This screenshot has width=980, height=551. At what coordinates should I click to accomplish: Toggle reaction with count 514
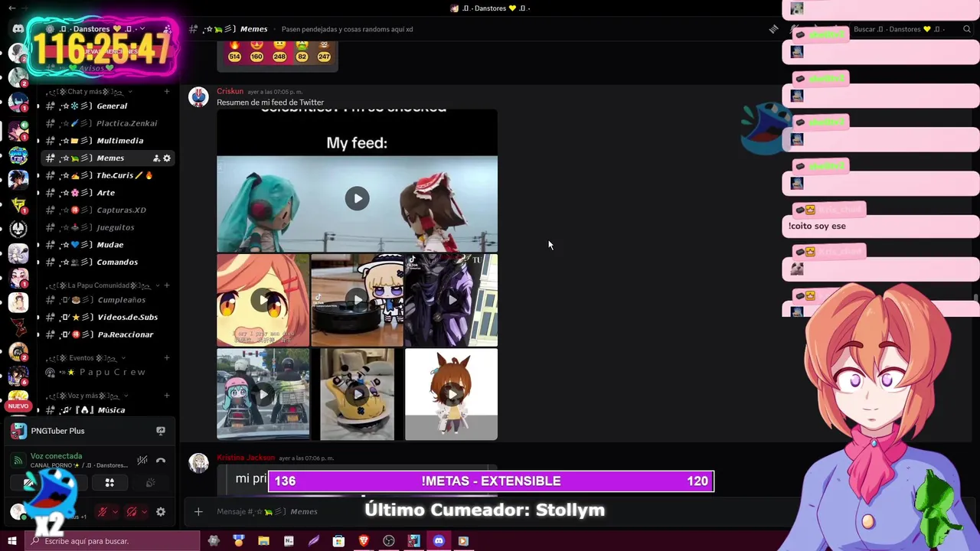[234, 52]
